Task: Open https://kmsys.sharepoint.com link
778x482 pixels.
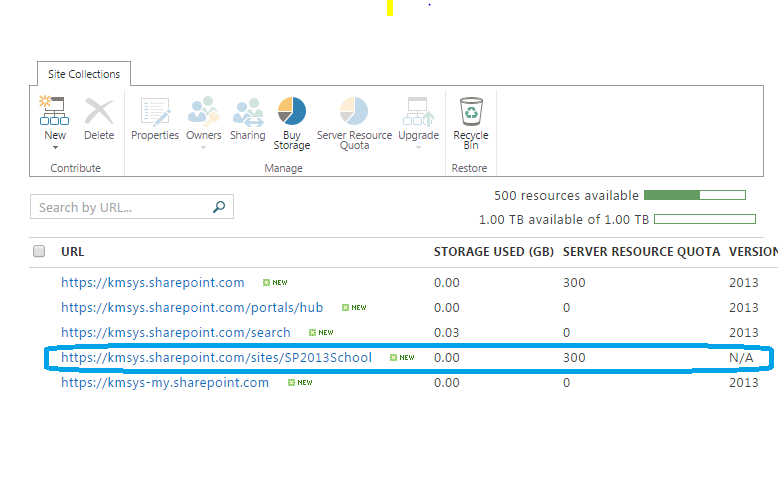Action: pyautogui.click(x=153, y=282)
